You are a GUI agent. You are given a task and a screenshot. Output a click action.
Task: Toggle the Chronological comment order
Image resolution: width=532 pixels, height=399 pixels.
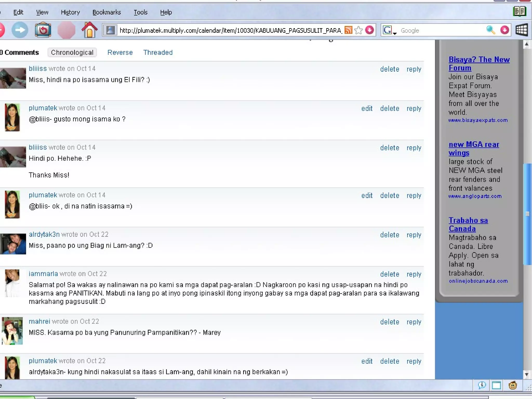72,53
